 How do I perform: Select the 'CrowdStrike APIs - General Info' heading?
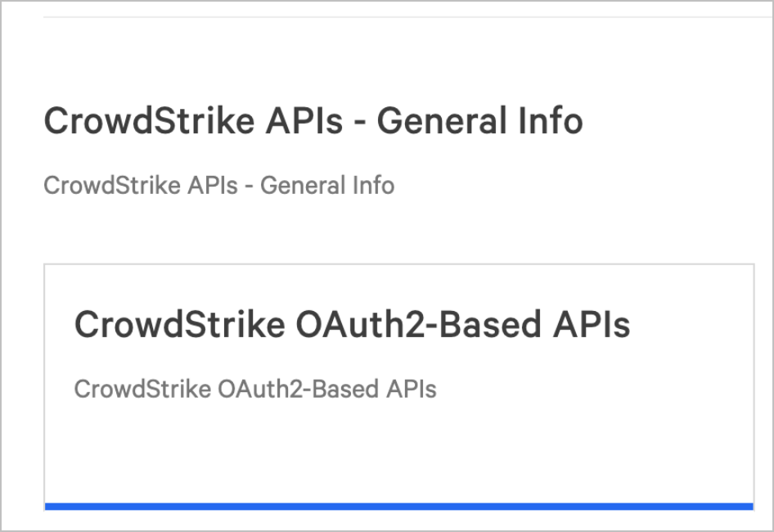(x=313, y=120)
